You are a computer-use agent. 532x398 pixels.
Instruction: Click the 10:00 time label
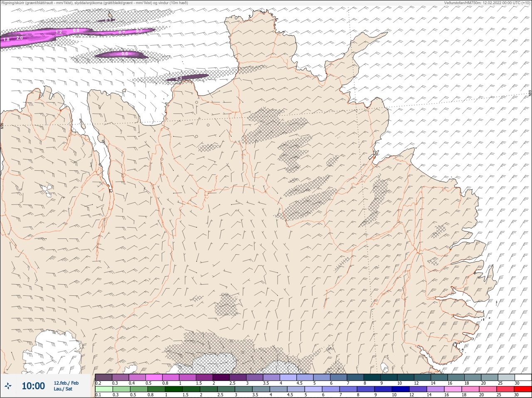(x=33, y=386)
